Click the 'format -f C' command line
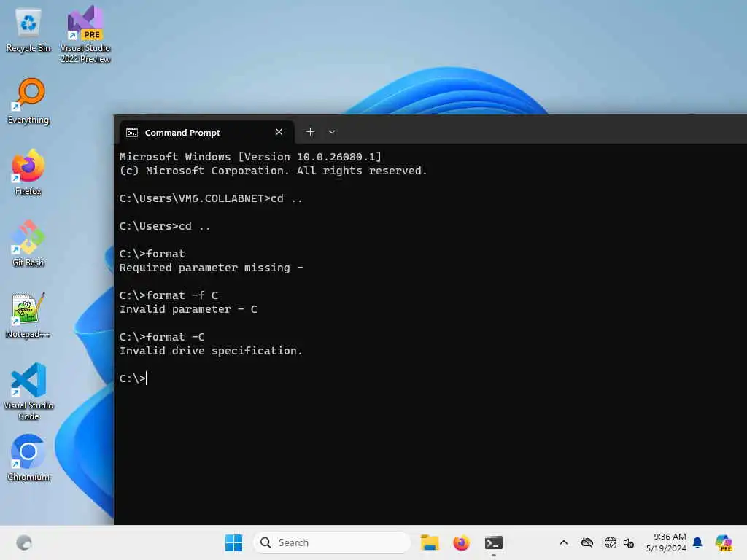747x560 pixels. [x=169, y=295]
